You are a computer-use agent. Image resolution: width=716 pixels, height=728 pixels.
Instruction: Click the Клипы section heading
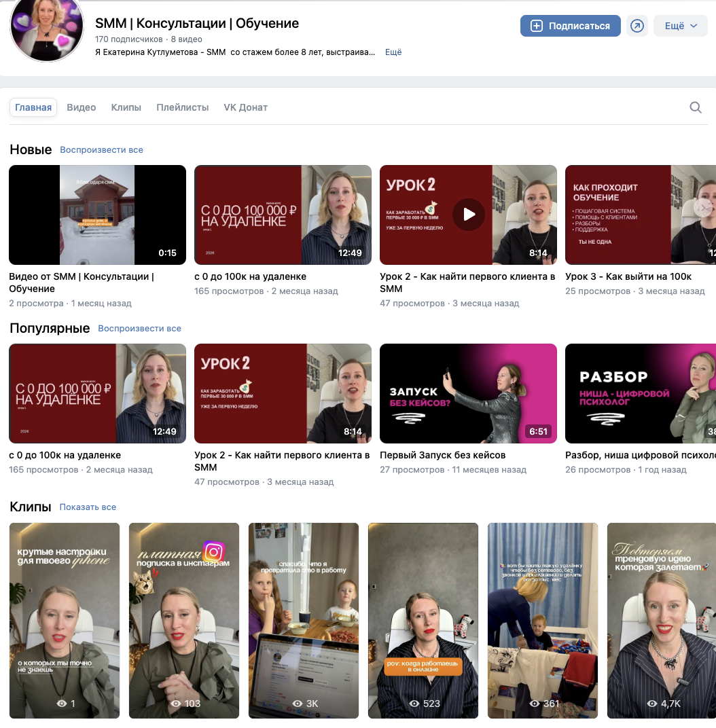tap(30, 507)
